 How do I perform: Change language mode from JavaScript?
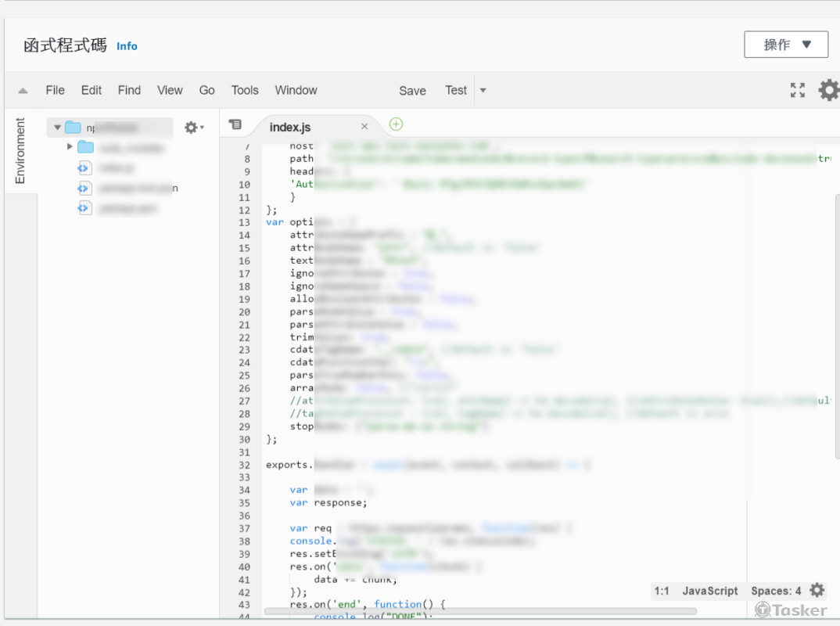[x=709, y=591]
